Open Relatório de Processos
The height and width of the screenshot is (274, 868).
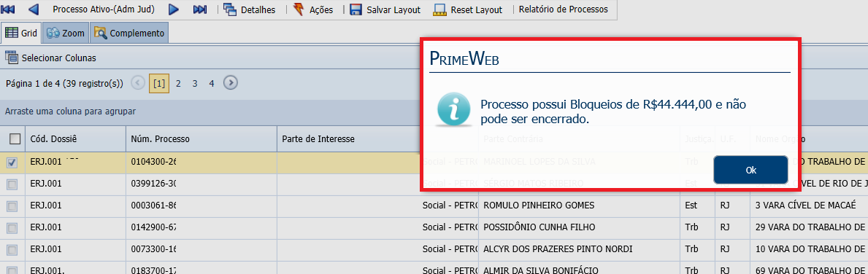pos(563,9)
